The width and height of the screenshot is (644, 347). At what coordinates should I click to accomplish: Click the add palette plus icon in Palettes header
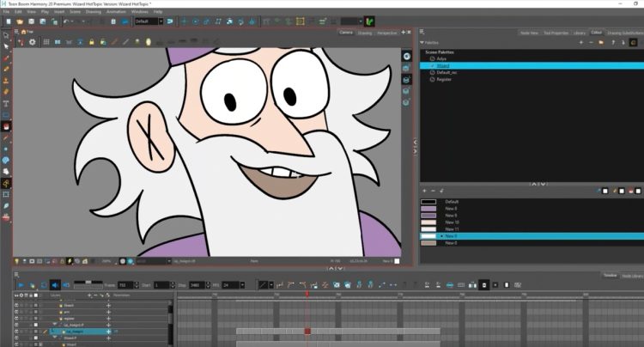tap(580, 42)
